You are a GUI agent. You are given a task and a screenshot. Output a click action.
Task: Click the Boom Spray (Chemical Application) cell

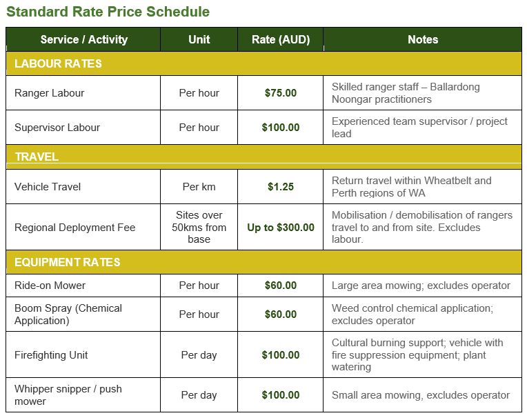(x=83, y=314)
